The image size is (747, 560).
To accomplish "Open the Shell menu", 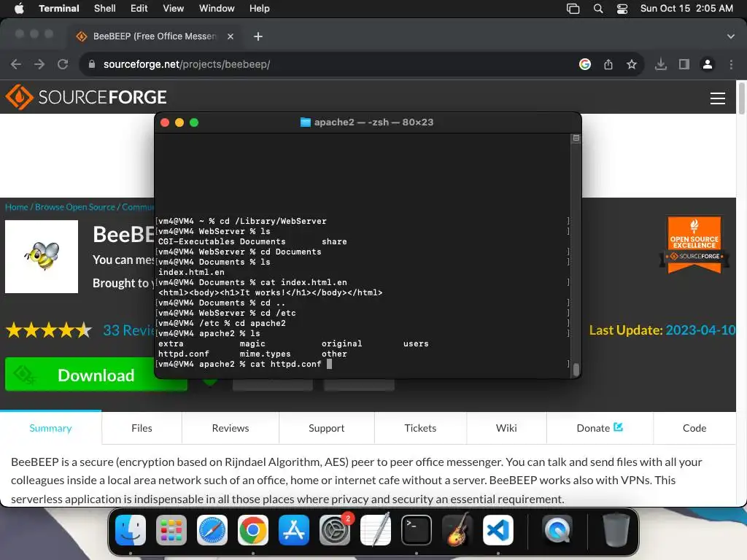I will pos(104,9).
